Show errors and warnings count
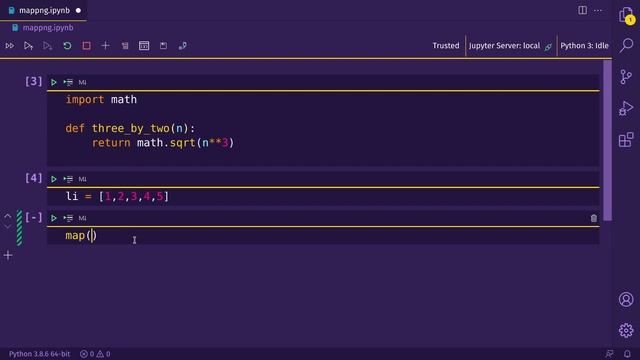This screenshot has width=640, height=360. [95, 354]
